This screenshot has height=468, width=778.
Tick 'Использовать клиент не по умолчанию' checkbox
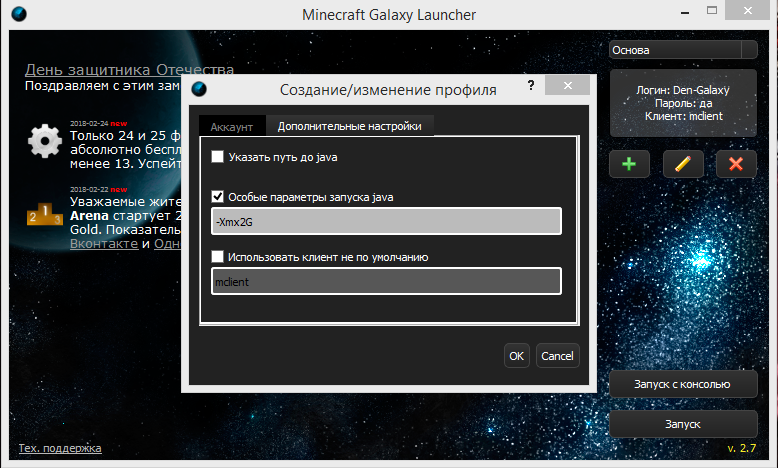[x=218, y=257]
